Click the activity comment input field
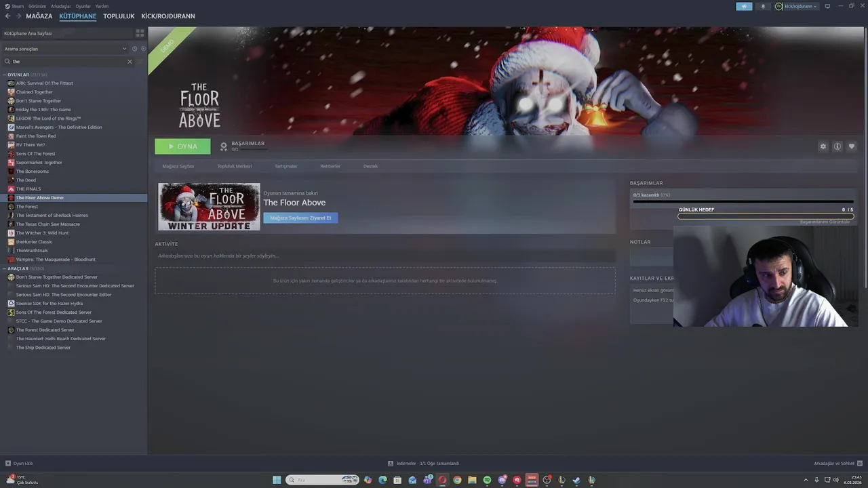The image size is (868, 488). (385, 256)
